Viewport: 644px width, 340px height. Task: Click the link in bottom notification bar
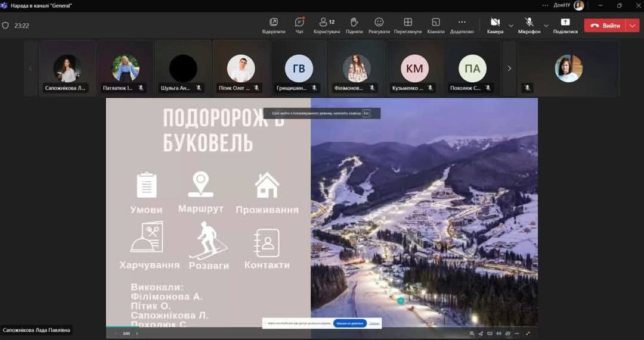tap(374, 323)
